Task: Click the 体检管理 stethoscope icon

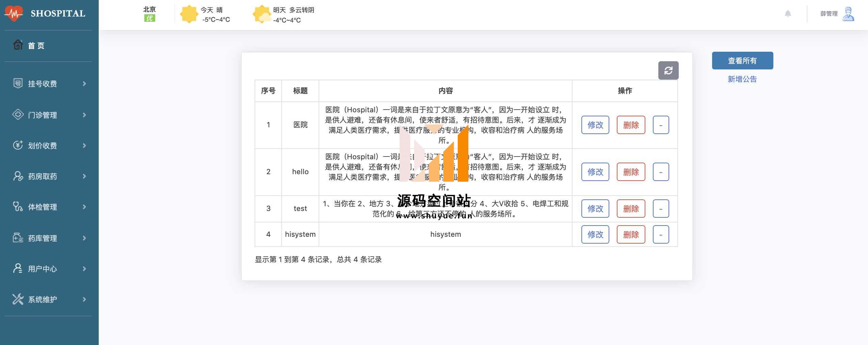Action: point(18,207)
